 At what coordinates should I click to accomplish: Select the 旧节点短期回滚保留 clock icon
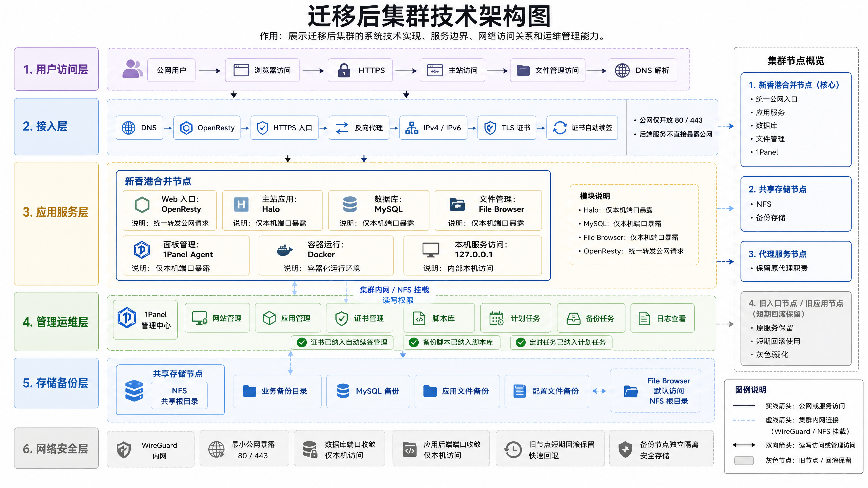pos(513,450)
